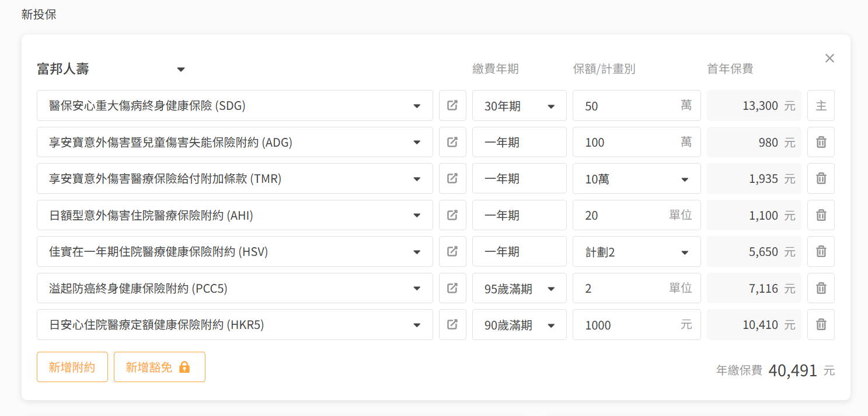This screenshot has width=868, height=416.
Task: Delete the ADG accident rider row
Action: point(821,142)
